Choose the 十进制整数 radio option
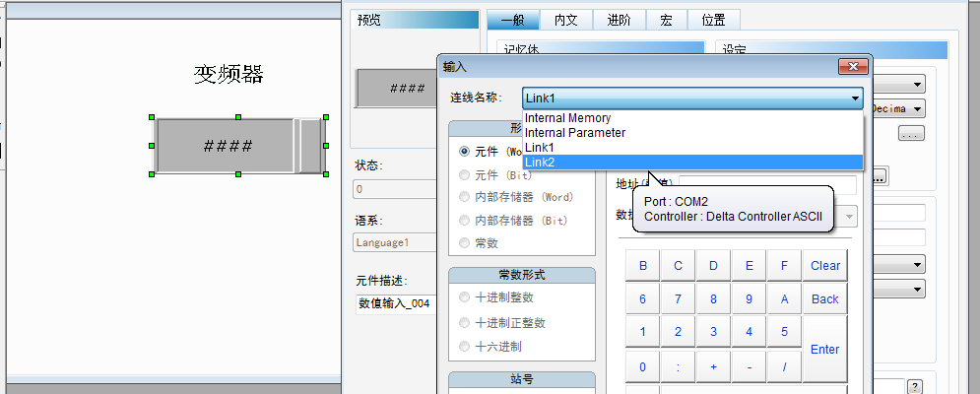Viewport: 980px width, 394px height. point(465,297)
